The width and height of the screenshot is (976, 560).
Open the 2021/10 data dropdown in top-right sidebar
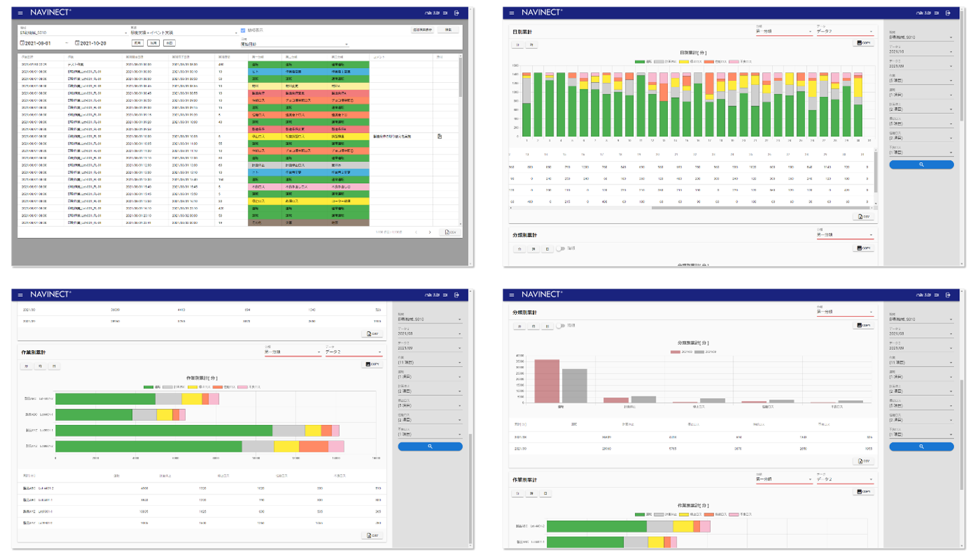921,51
